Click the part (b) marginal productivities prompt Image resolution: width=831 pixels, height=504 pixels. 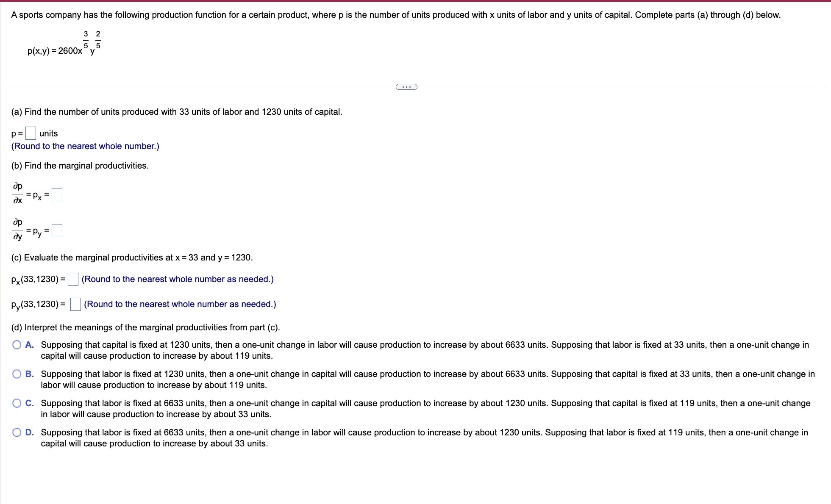pos(80,166)
